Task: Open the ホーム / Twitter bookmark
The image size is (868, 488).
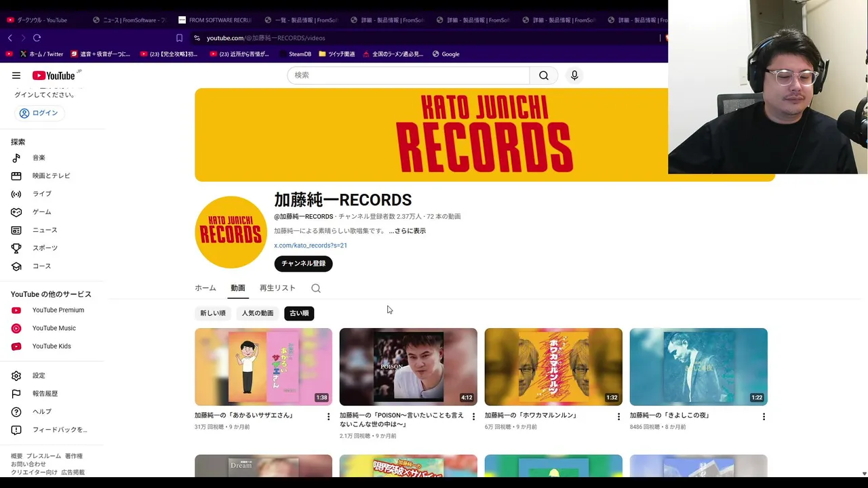Action: pyautogui.click(x=41, y=54)
